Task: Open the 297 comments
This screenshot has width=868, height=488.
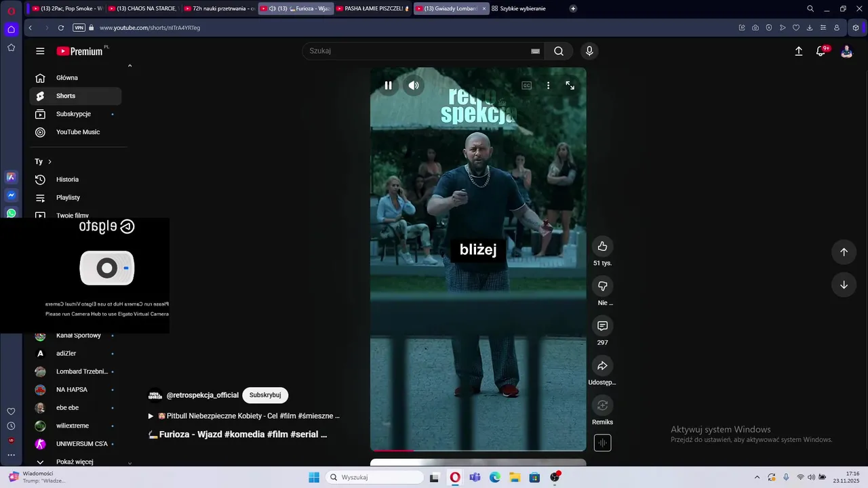Action: pos(602,326)
